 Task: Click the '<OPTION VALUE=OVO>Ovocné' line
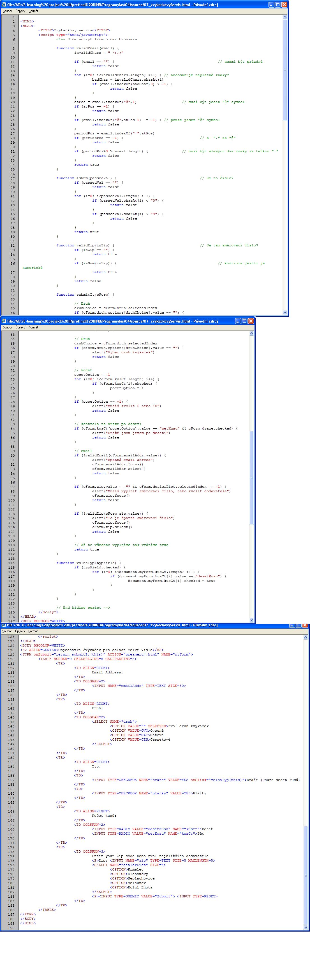point(137,731)
